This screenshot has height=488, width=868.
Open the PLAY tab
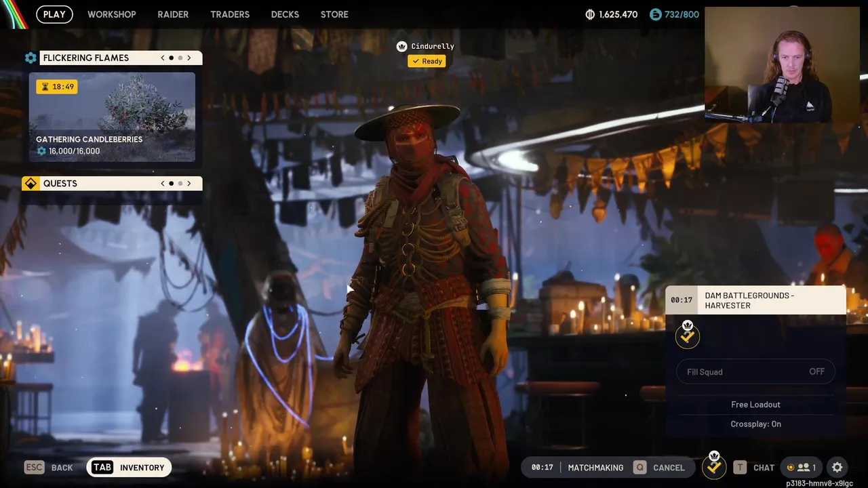pos(54,14)
